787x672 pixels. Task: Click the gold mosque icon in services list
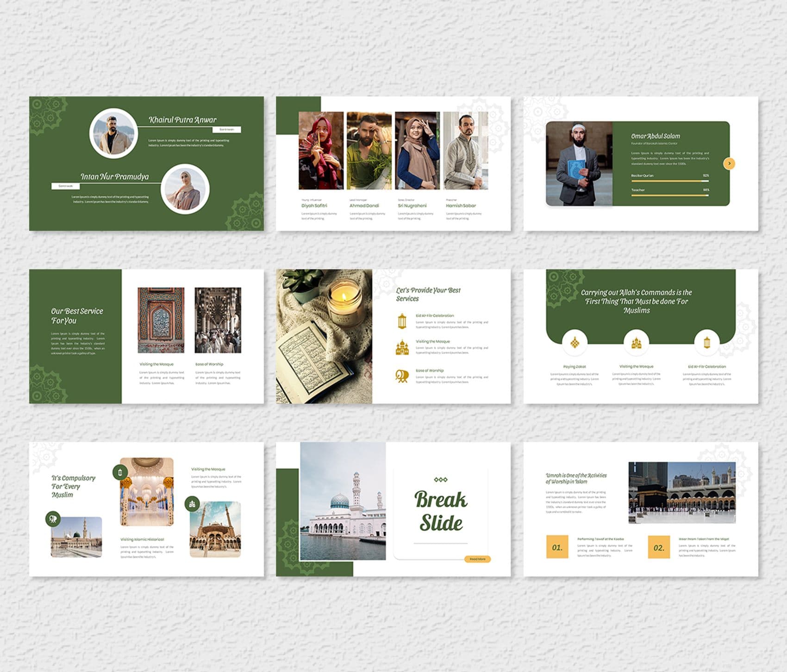(x=402, y=348)
